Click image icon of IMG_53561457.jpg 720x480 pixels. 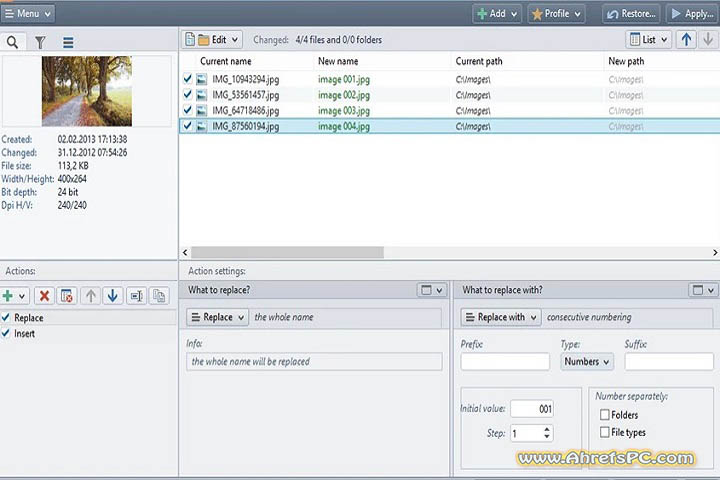[x=202, y=95]
